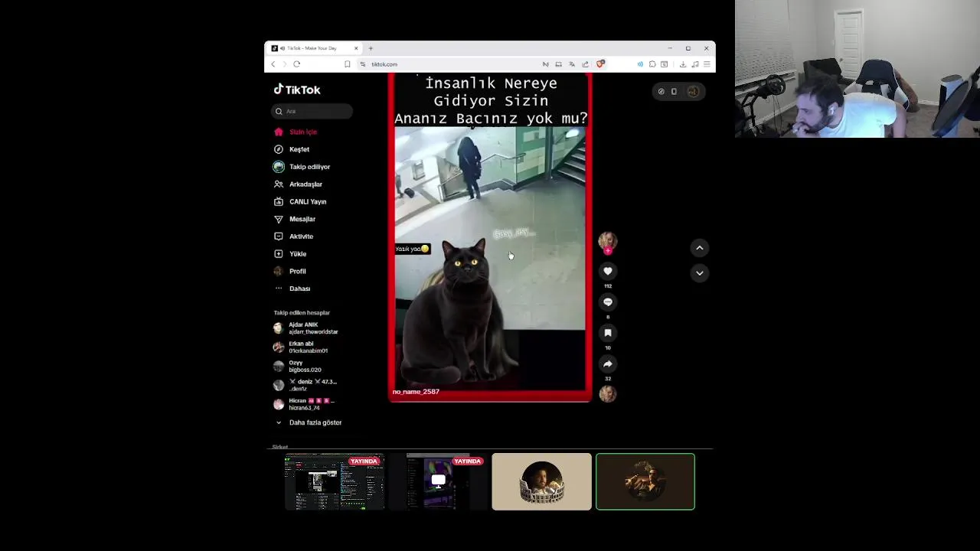Go to next video with down arrow
The width and height of the screenshot is (980, 551).
699,273
